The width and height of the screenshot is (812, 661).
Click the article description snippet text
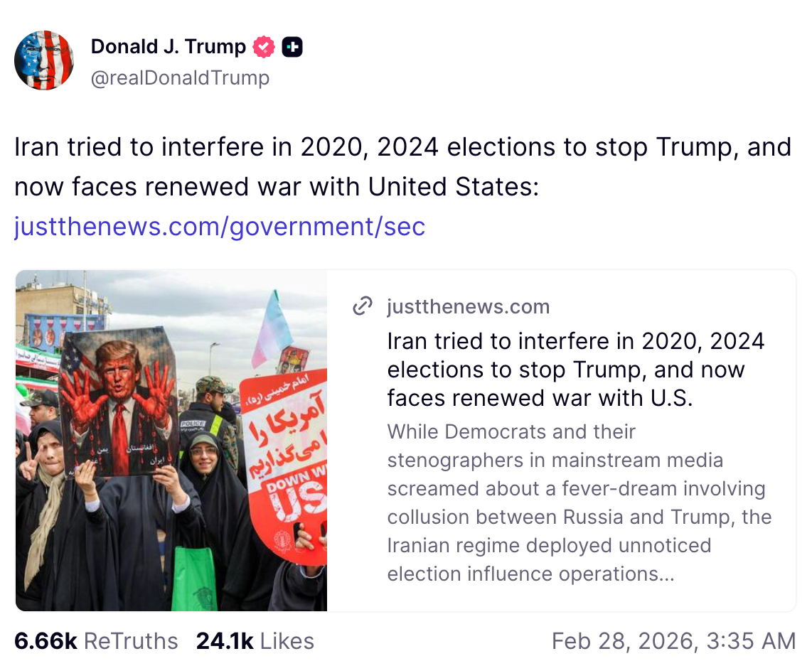[x=579, y=503]
